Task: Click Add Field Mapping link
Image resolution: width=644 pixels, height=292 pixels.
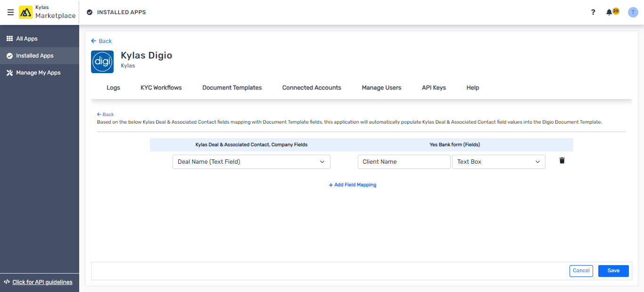Action: pos(352,185)
